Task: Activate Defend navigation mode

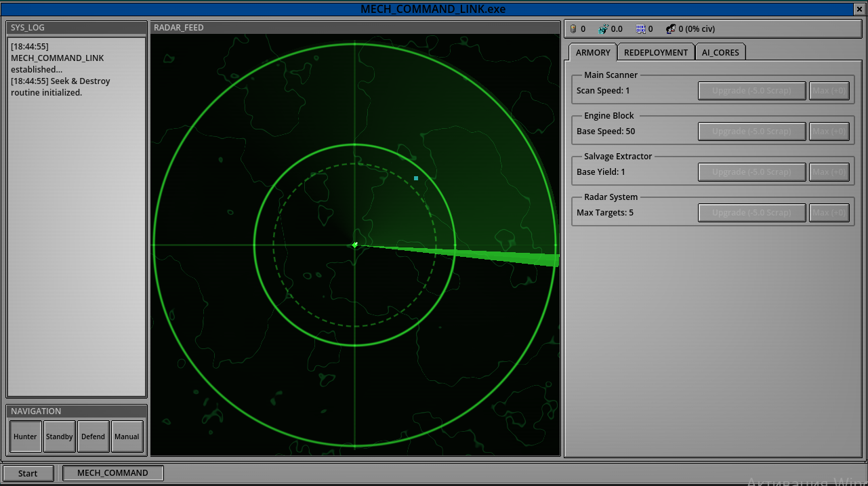Action: [94, 437]
